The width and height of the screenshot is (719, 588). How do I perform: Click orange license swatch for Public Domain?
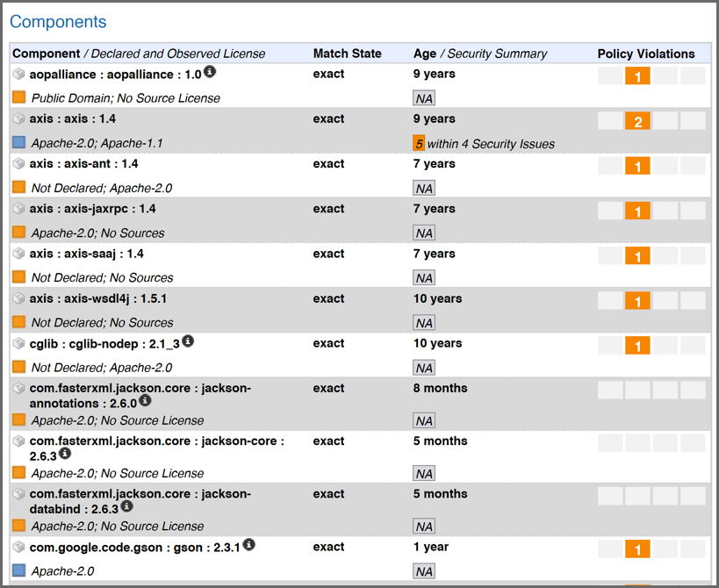[x=18, y=97]
